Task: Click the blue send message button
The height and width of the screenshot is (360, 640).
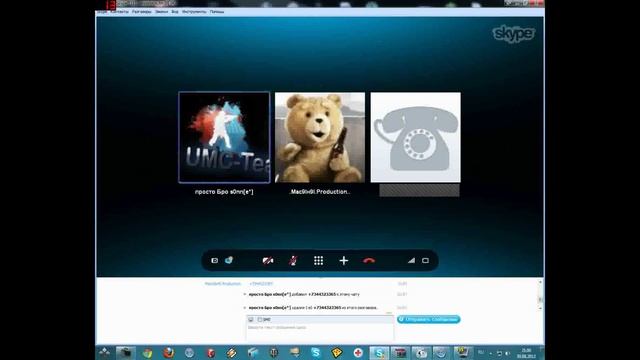Action: [x=429, y=319]
